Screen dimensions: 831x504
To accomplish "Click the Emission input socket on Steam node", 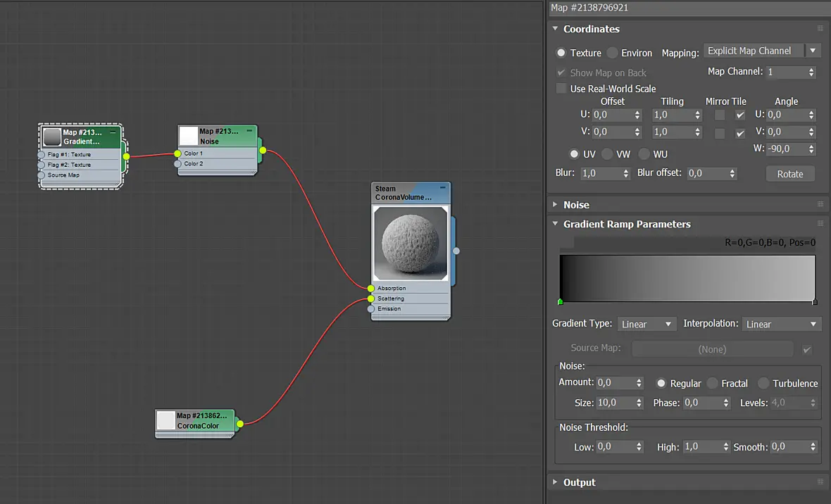I will click(371, 309).
